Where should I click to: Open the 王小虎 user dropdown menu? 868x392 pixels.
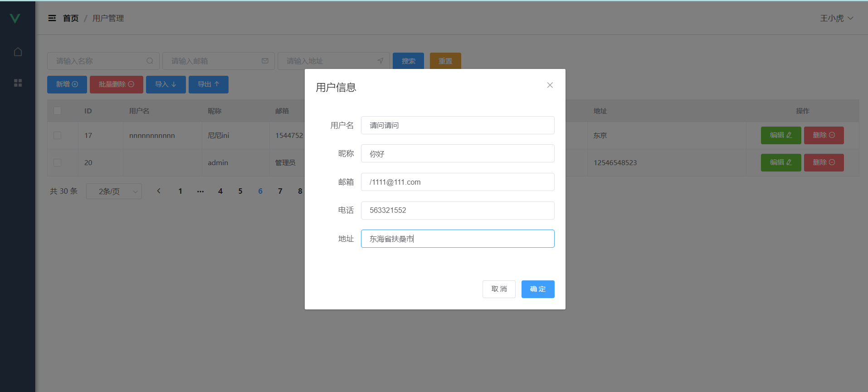pyautogui.click(x=837, y=18)
